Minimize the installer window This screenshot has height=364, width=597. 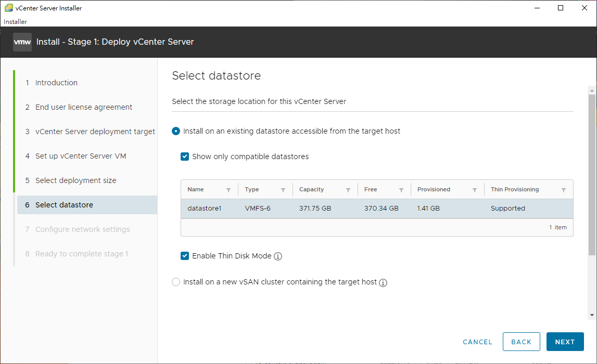coord(537,8)
